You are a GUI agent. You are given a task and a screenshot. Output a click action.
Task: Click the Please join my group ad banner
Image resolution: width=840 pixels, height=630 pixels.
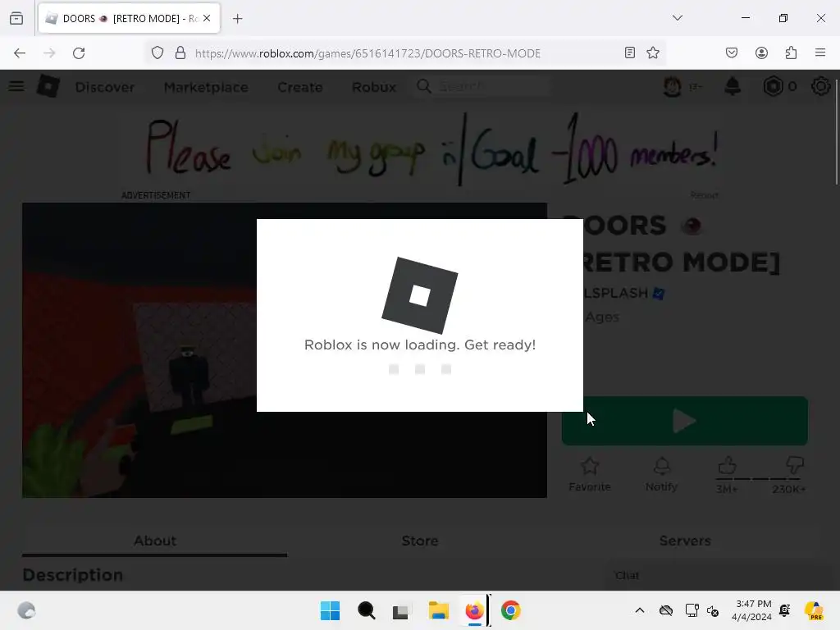[420, 150]
